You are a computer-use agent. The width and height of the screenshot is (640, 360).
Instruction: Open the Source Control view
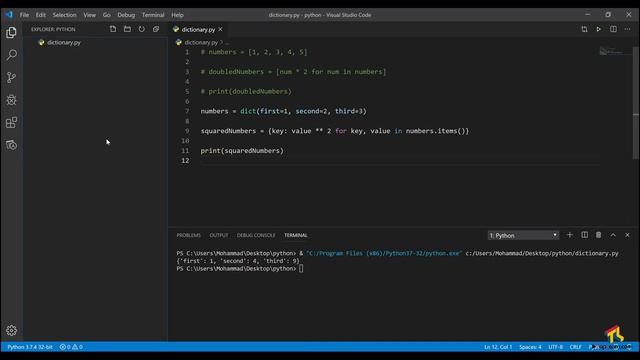[x=11, y=78]
